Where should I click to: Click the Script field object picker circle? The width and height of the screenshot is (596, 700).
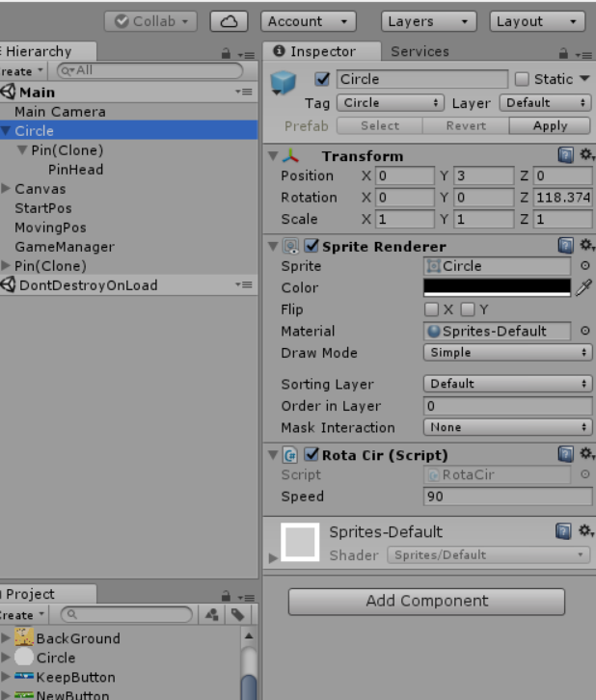[x=584, y=474]
